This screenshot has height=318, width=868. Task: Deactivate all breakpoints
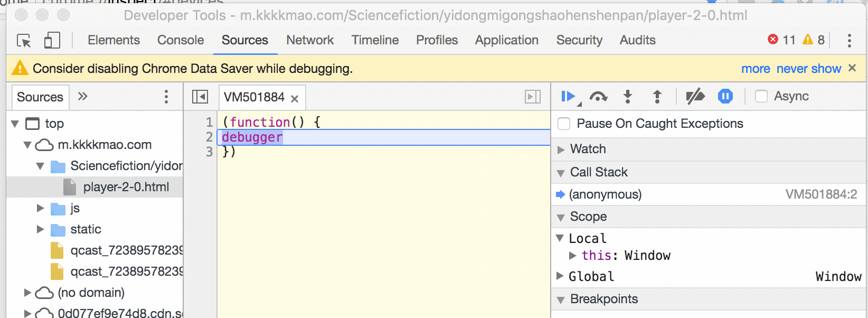tap(695, 96)
